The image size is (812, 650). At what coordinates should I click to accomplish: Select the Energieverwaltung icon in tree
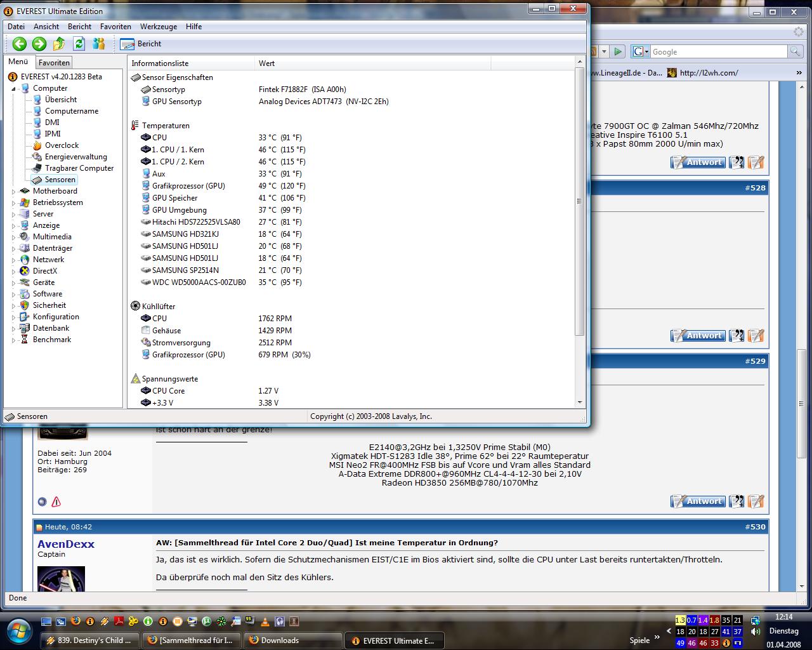[37, 157]
